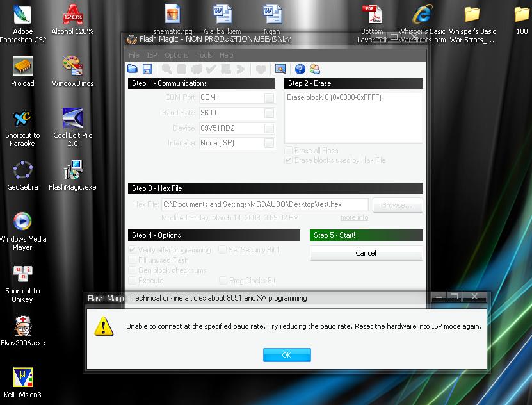532x405 pixels.
Task: Click the Hex File path input field
Action: (x=264, y=204)
